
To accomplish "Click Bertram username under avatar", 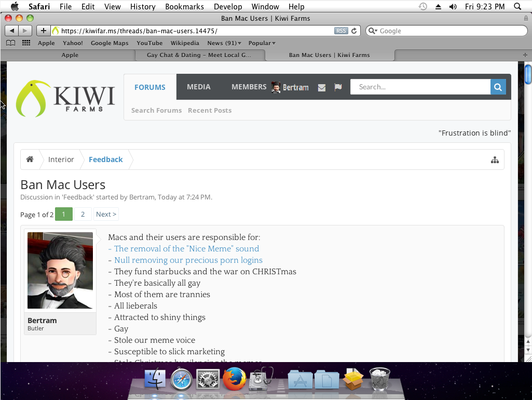I will [x=42, y=321].
